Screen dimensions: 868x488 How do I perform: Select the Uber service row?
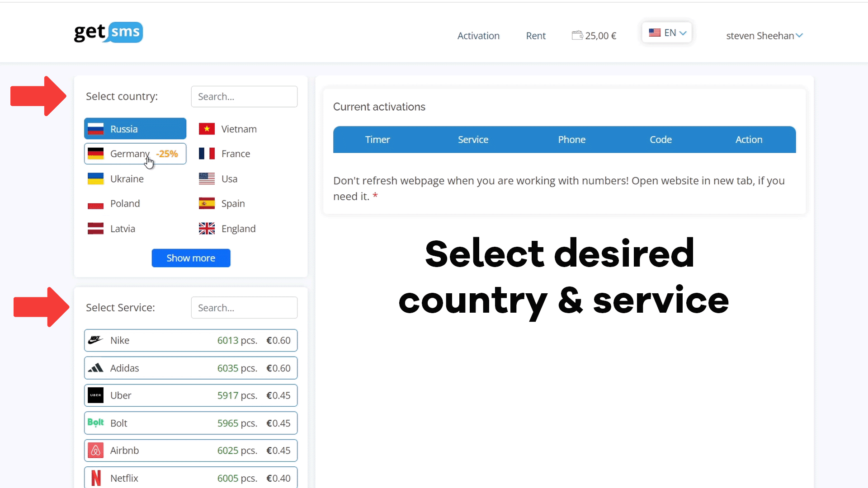191,395
